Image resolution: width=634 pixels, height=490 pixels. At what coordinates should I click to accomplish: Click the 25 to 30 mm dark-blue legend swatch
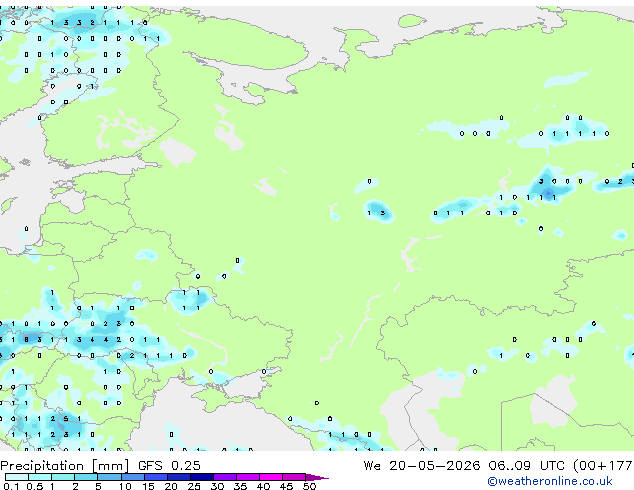point(201,477)
